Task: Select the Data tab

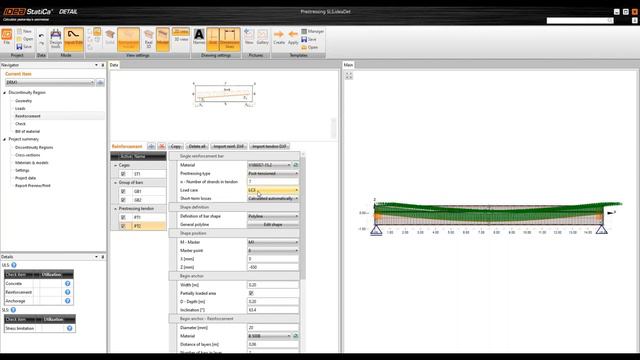Action: (114, 65)
